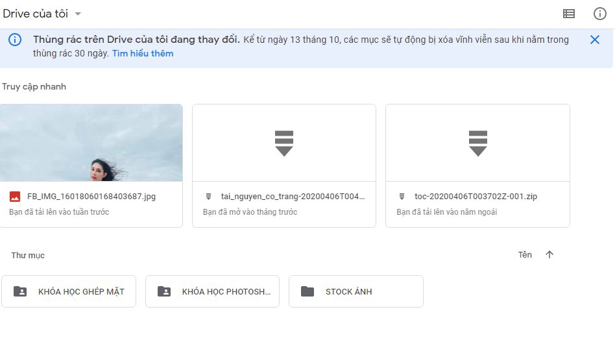Open FB_IMG_16018060168403687.jpg photo thumbnail
Image resolution: width=615 pixels, height=364 pixels.
[x=91, y=142]
